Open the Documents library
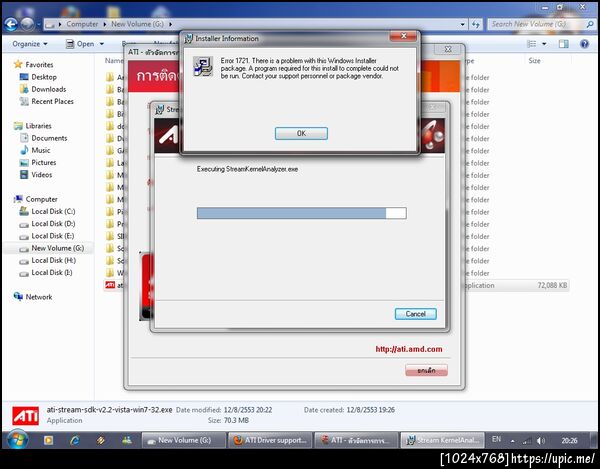Screen dimensions: 600x469 click(x=49, y=138)
